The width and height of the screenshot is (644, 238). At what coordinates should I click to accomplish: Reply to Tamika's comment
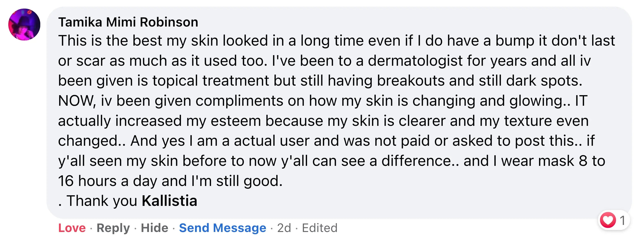pos(113,227)
